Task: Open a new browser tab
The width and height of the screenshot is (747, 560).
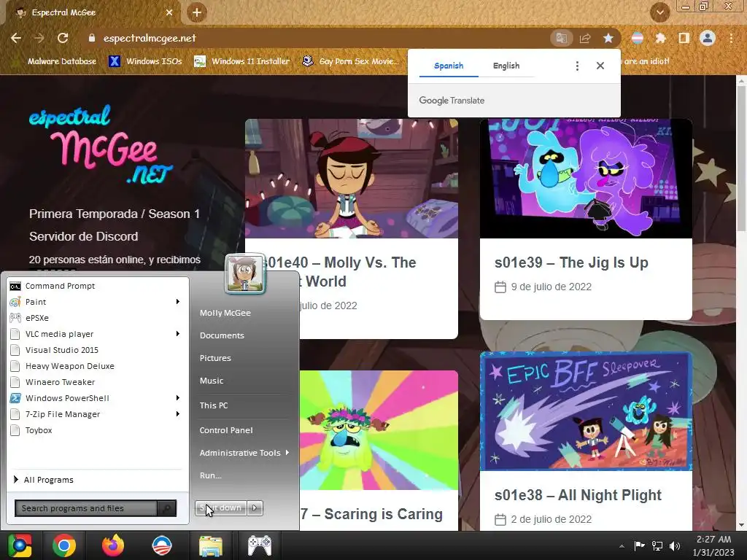Action: click(197, 12)
